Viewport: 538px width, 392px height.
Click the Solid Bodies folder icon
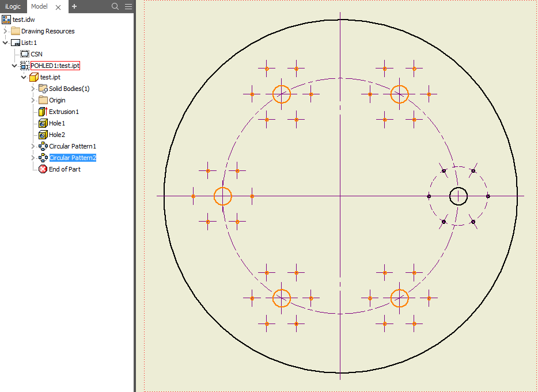pos(43,89)
